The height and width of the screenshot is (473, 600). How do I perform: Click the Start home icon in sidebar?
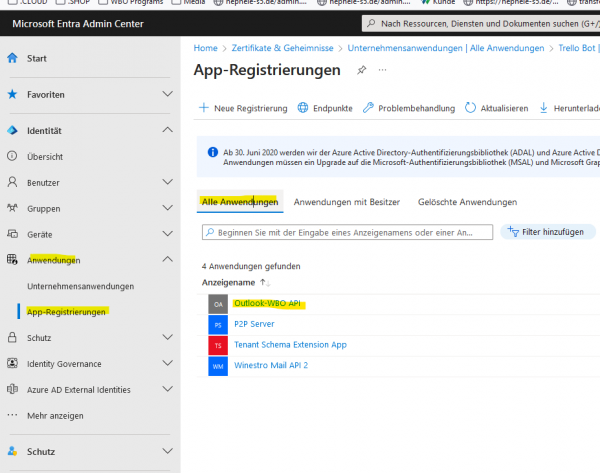pos(12,58)
